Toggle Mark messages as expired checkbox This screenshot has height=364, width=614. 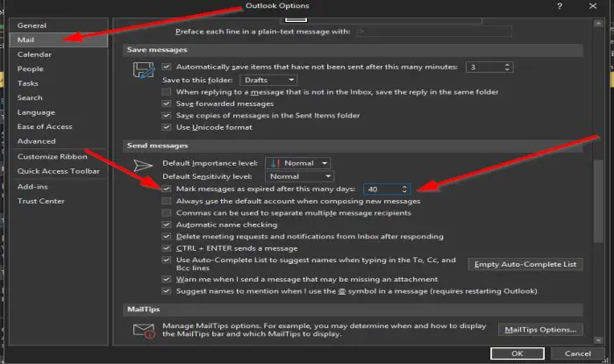pos(167,189)
